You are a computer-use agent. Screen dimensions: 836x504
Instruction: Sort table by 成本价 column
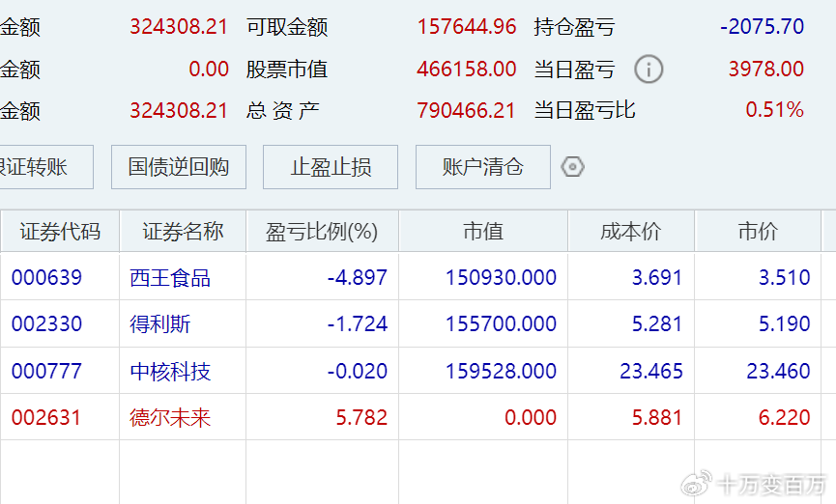(631, 232)
